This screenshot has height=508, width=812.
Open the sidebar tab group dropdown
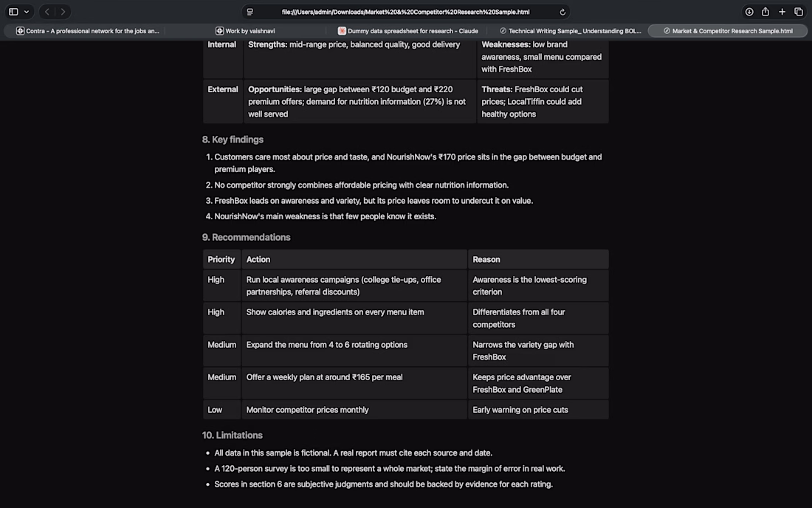(27, 12)
